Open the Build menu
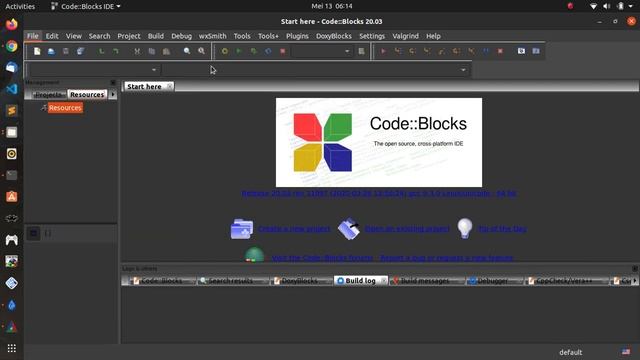640x360 pixels. point(156,36)
